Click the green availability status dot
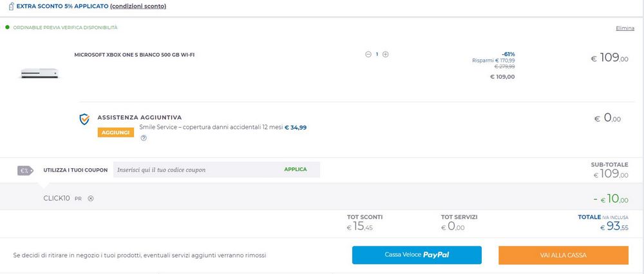This screenshot has height=274, width=644. (x=7, y=27)
